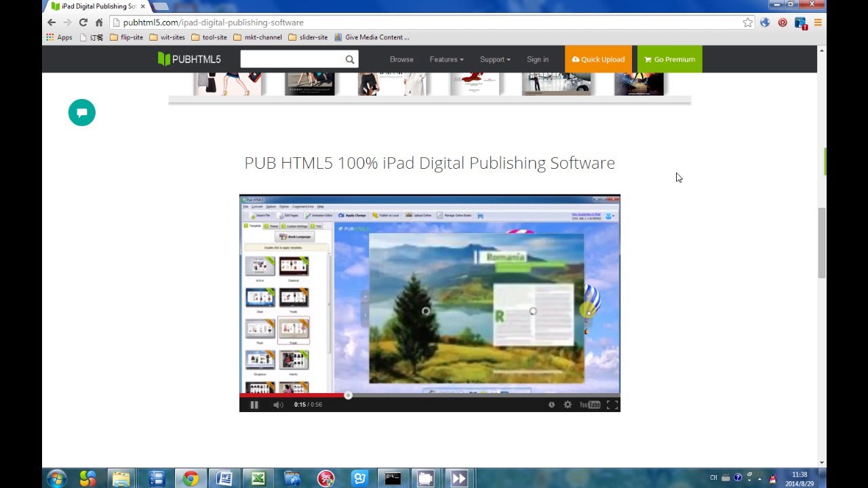Mute the video volume
This screenshot has height=488, width=868.
click(278, 405)
